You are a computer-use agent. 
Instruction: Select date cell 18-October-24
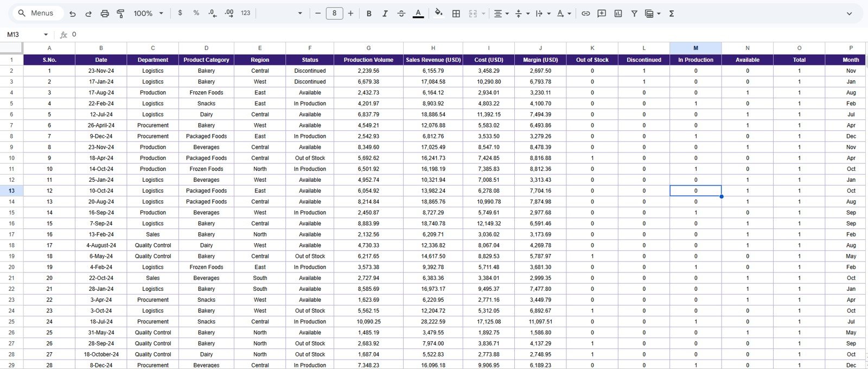[101, 354]
